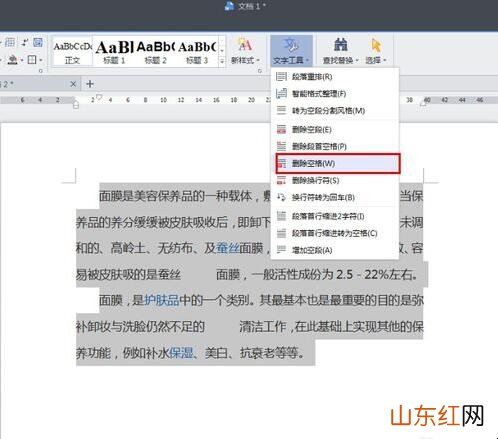This screenshot has height=439, width=498.
Task: Select 转为空段分割风格(M) menu item
Action: [x=335, y=110]
